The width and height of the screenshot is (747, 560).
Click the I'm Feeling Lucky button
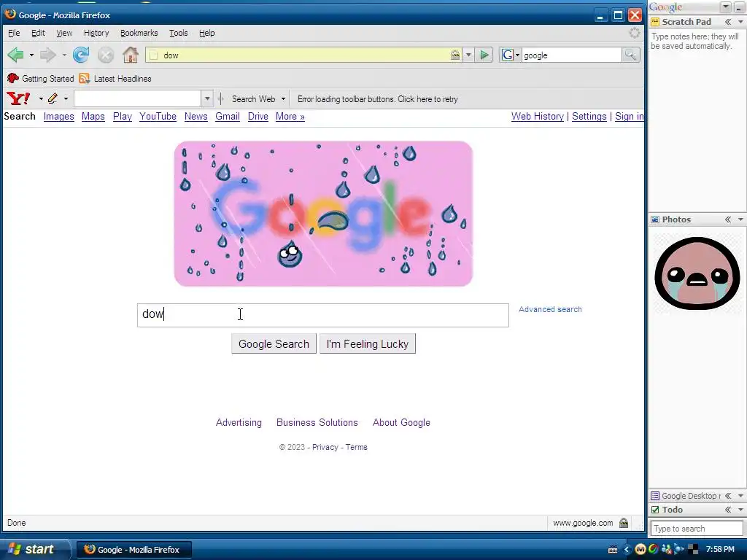(368, 344)
